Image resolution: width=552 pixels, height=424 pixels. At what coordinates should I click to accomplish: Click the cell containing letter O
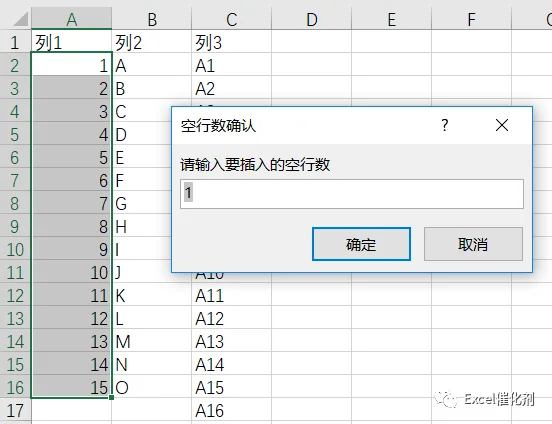tap(152, 387)
